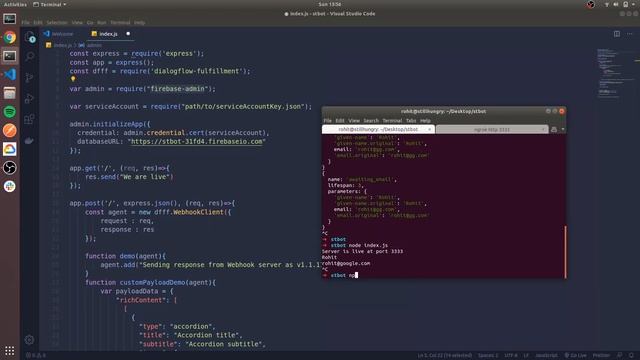This screenshot has height=360, width=640.
Task: Open the Extensions view
Action: point(30,119)
